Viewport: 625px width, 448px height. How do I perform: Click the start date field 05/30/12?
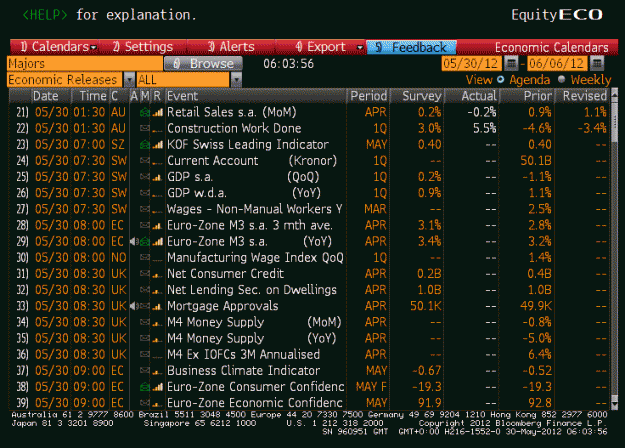pos(471,63)
